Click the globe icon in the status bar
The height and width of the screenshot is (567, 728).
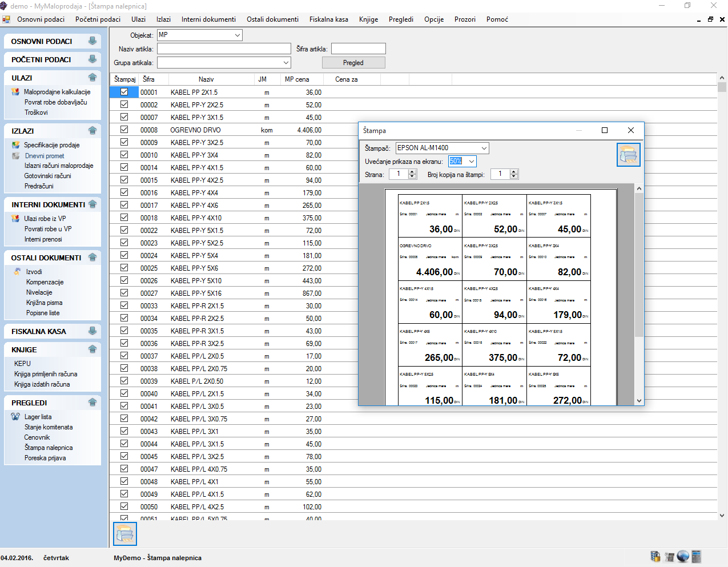[x=683, y=557]
